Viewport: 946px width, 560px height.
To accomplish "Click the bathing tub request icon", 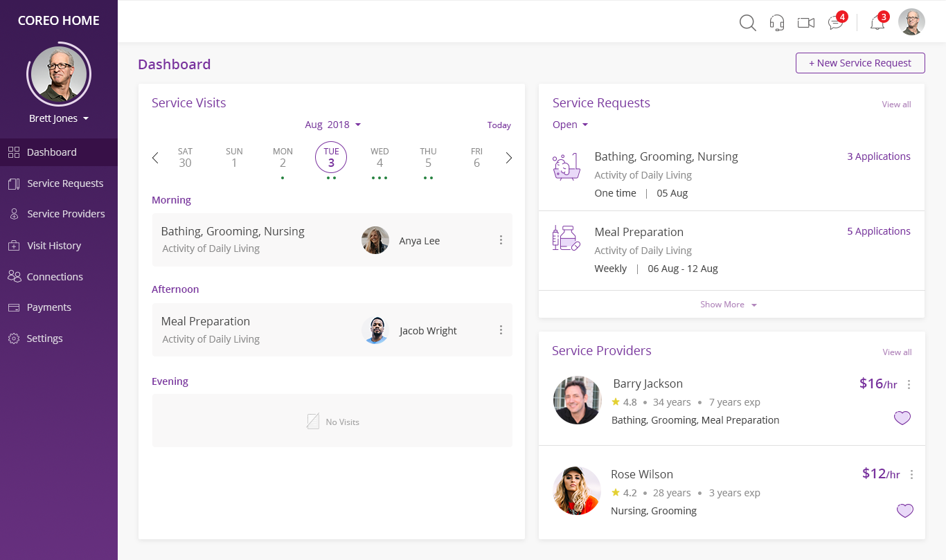I will tap(566, 167).
